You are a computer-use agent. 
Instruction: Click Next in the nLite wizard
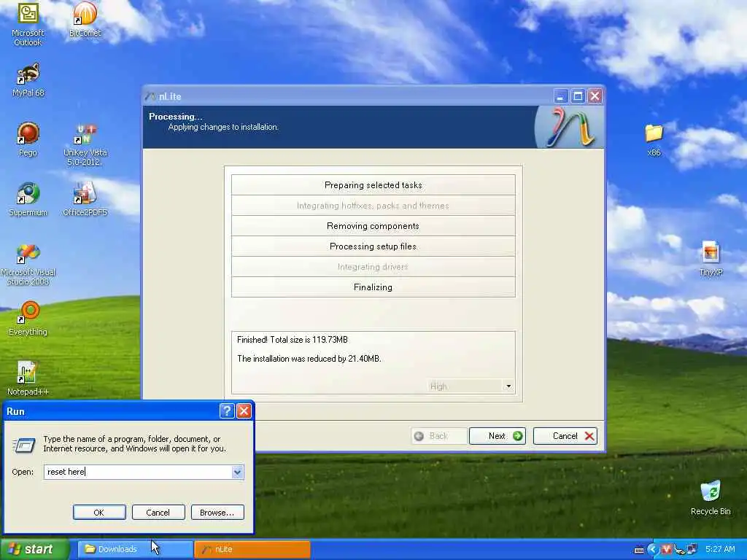coord(498,436)
